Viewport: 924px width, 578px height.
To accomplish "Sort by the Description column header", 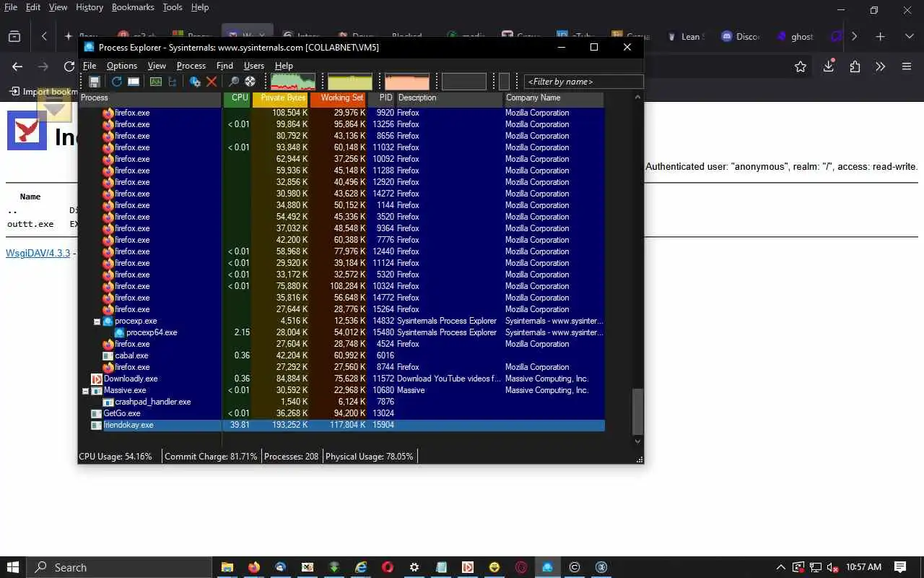I will [449, 98].
